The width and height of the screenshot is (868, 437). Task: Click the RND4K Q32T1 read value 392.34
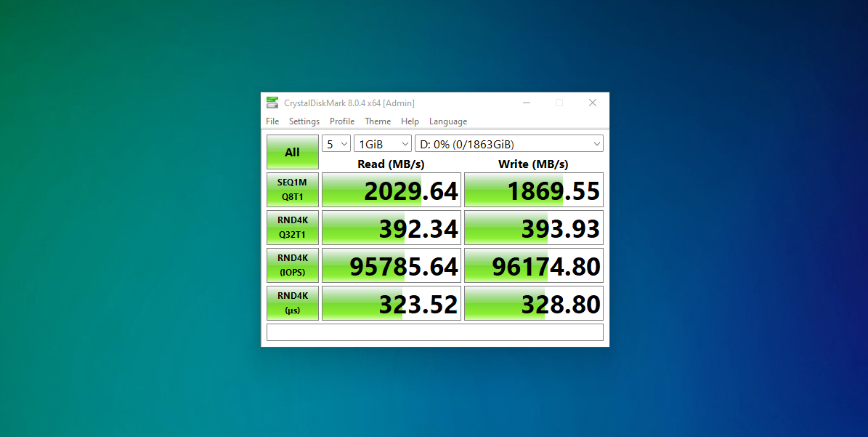(x=392, y=228)
